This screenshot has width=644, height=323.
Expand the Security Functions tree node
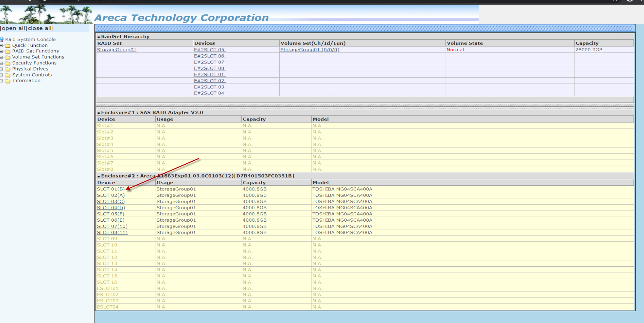coord(1,63)
